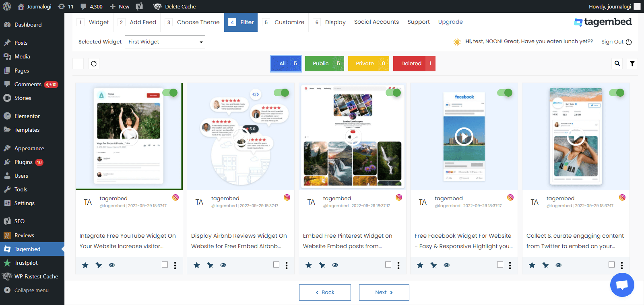Toggle off the YouTube Widget post switch
644x305 pixels.
tap(170, 93)
